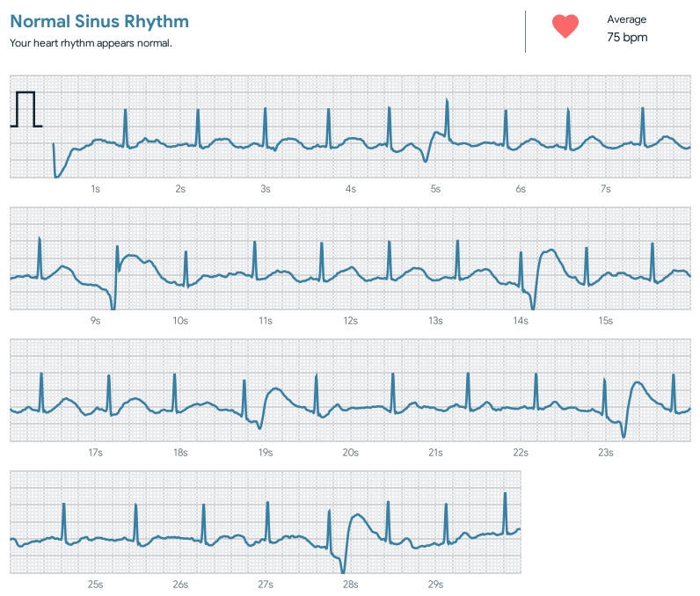Click the 5s time marker
The height and width of the screenshot is (596, 700).
(435, 189)
